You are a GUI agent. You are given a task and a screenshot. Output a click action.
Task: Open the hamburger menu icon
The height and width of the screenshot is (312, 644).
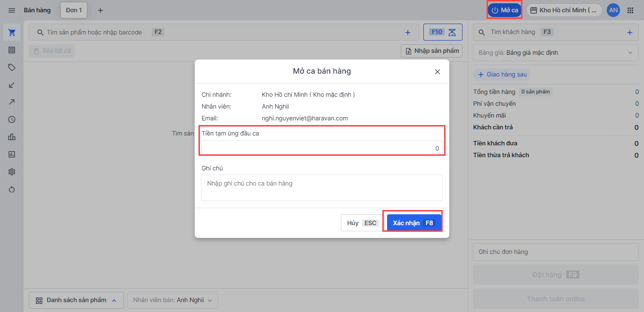12,10
